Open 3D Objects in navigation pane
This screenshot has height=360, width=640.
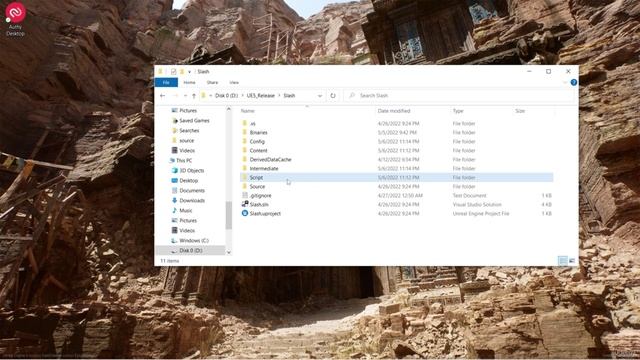point(191,171)
